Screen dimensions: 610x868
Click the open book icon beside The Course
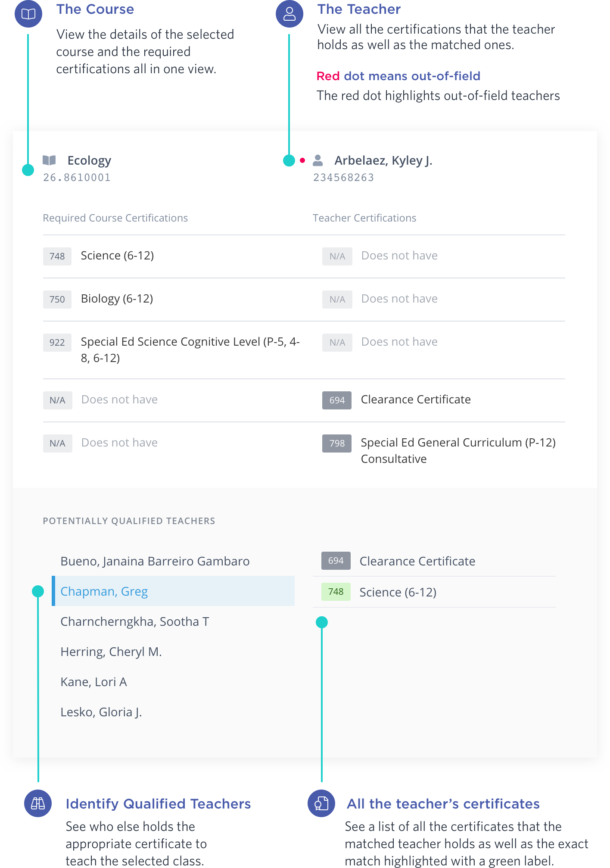click(28, 14)
